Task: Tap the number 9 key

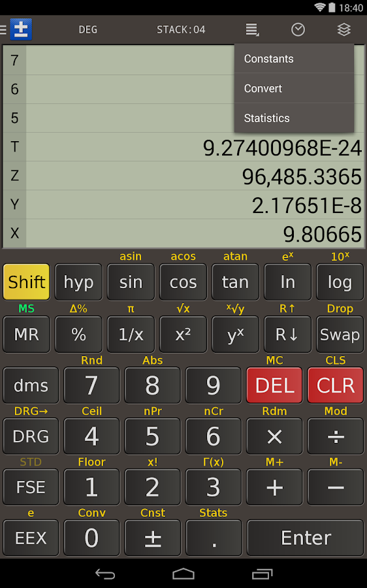Action: [x=214, y=385]
